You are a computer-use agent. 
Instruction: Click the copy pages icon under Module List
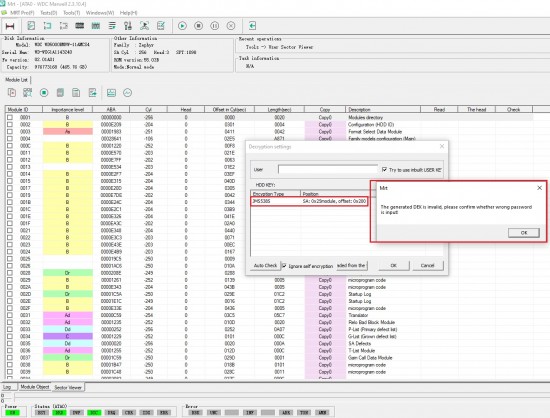click(x=12, y=93)
